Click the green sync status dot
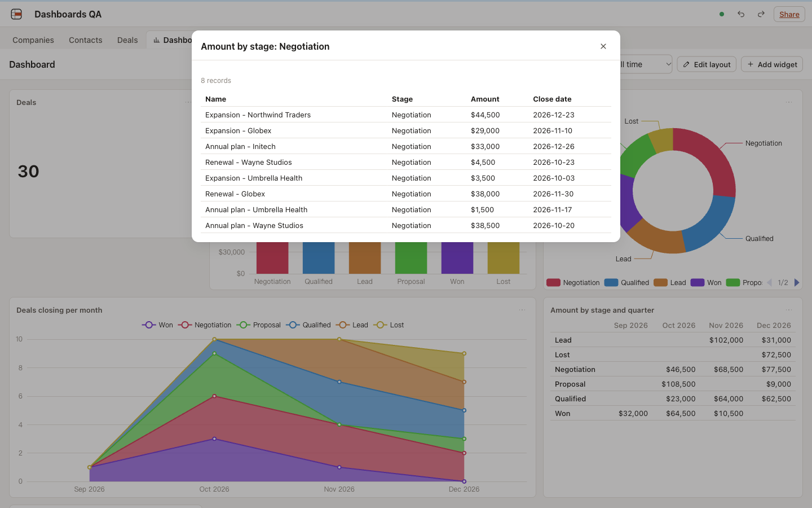 point(722,14)
